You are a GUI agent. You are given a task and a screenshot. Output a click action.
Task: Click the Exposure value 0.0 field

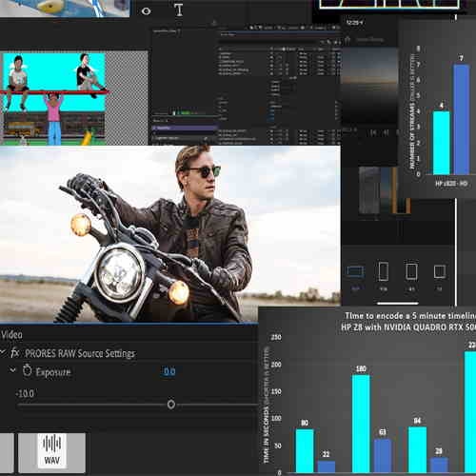pyautogui.click(x=169, y=371)
